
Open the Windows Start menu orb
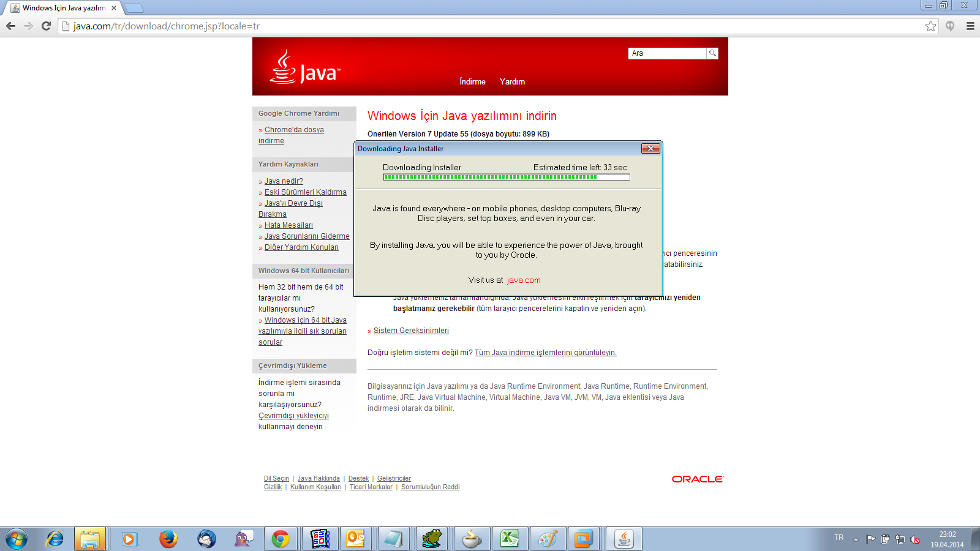pos(17,539)
